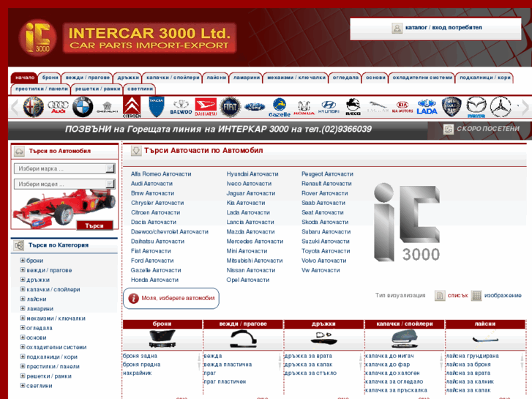The image size is (532, 399).
Task: Expand the охладителни системи tree node
Action: (23, 347)
